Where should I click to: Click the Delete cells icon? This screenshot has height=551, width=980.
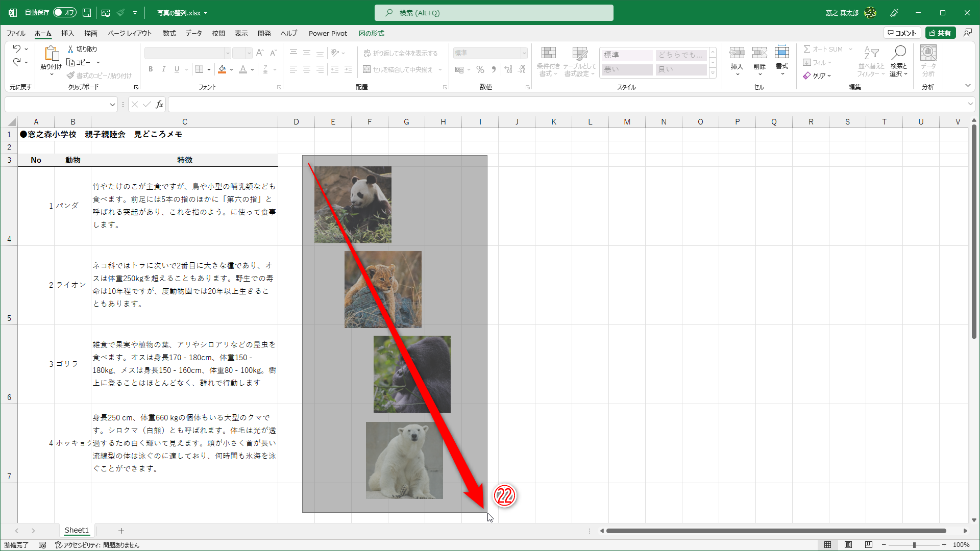coord(759,53)
